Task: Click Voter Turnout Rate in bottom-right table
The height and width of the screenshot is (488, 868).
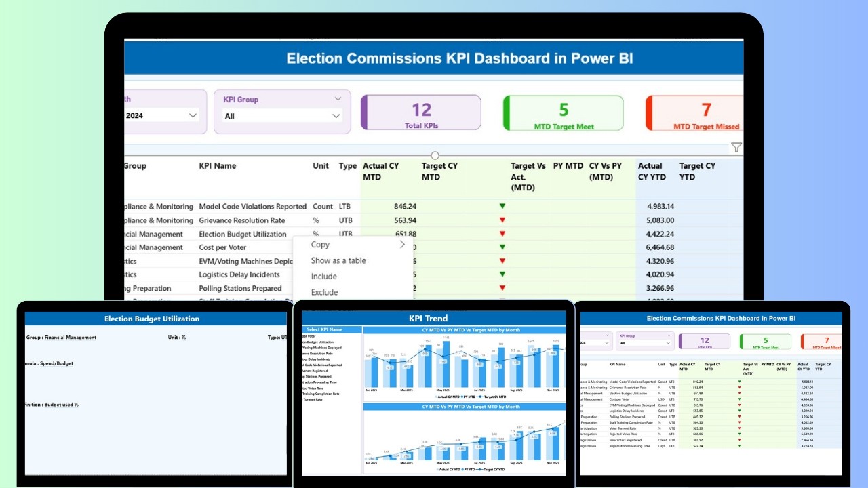Action: coord(623,428)
